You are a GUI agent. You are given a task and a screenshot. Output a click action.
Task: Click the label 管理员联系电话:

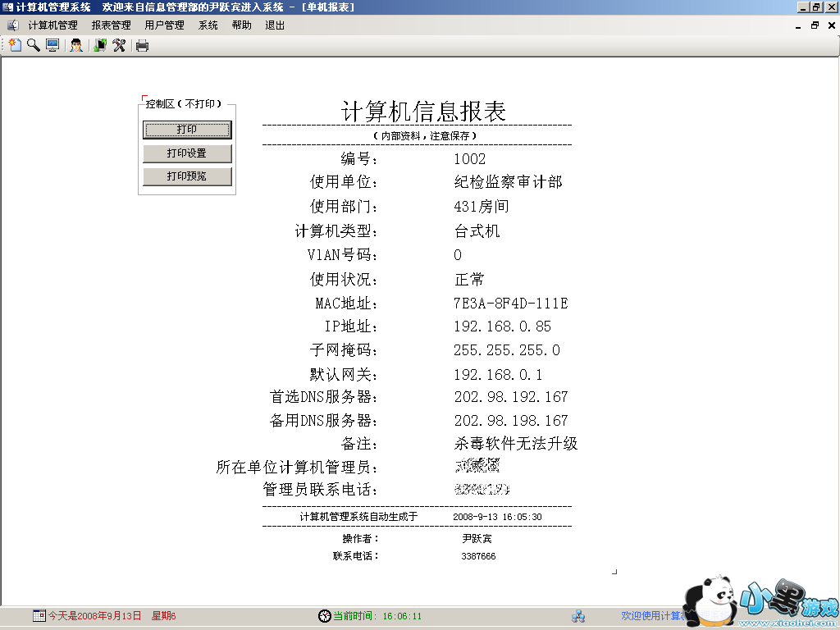(321, 490)
